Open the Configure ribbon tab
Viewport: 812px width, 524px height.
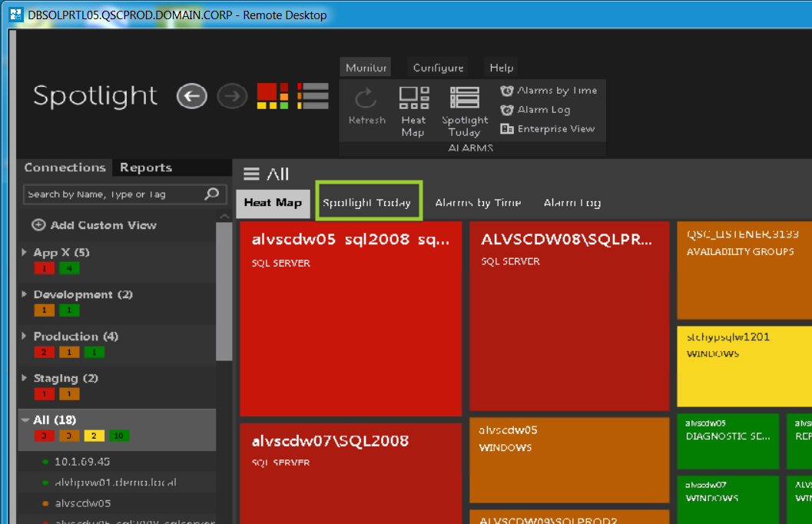(438, 68)
